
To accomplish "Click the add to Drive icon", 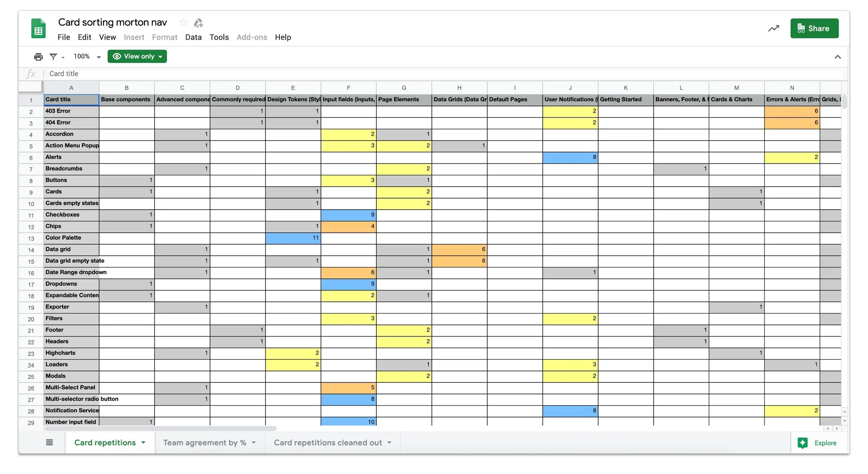I will [x=198, y=23].
